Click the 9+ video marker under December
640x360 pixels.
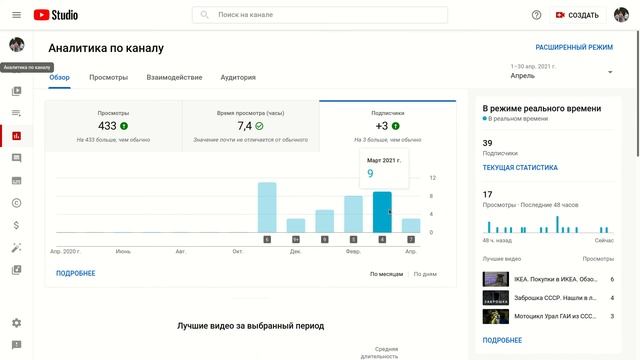point(296,240)
